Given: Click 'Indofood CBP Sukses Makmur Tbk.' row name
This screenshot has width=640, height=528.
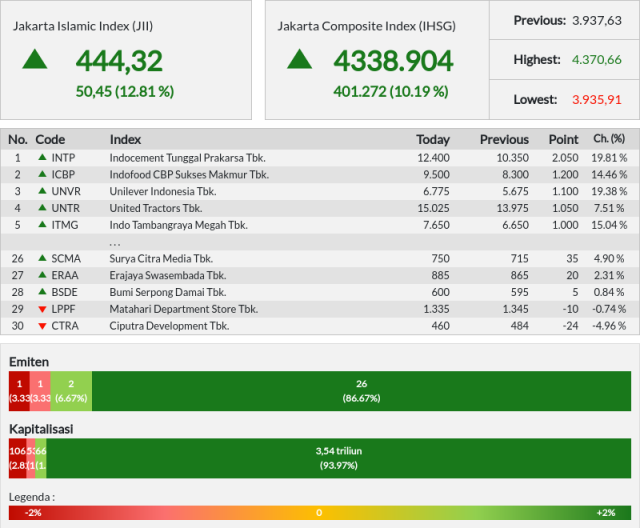Looking at the screenshot, I should pos(189,174).
